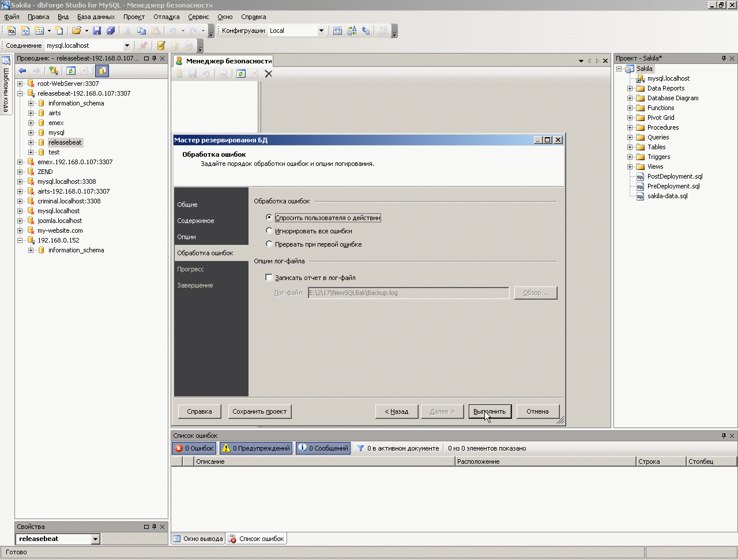The width and height of the screenshot is (738, 560).
Task: Open the База данных menu
Action: [x=96, y=17]
